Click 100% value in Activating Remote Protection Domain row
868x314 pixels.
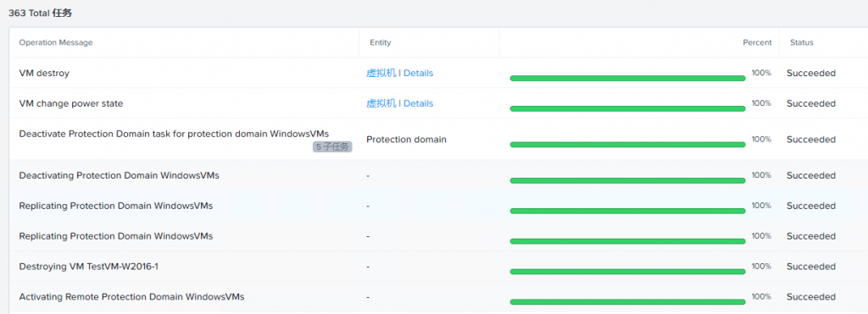761,296
